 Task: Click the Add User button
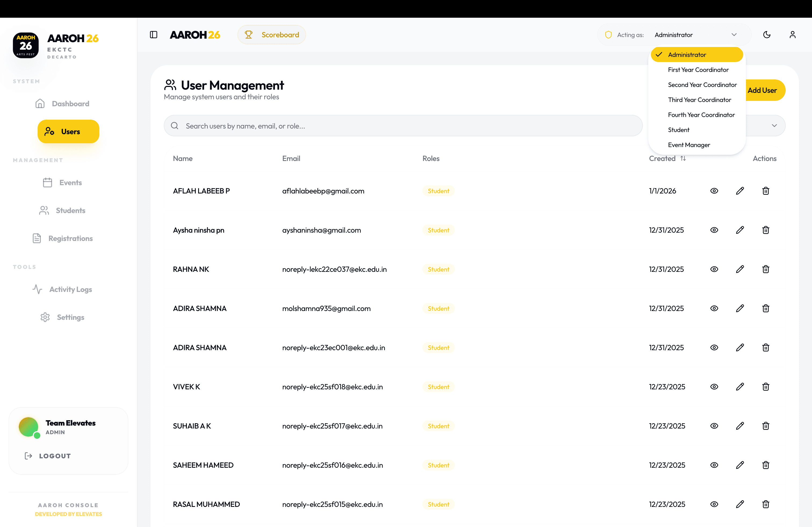(x=765, y=90)
